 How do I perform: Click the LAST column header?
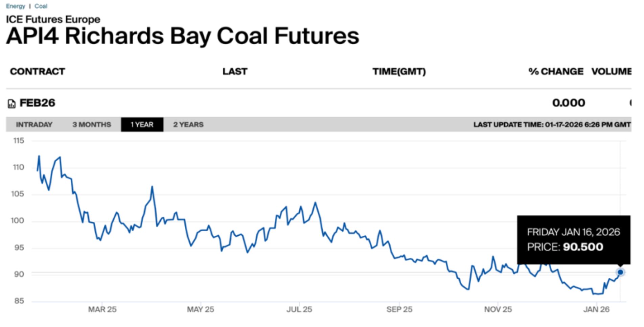[x=234, y=71]
